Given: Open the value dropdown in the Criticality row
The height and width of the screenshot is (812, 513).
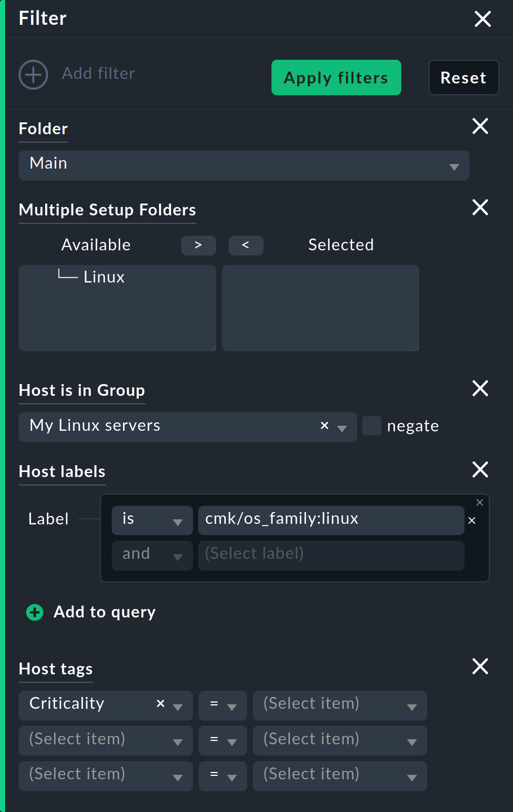Looking at the screenshot, I should coord(340,706).
